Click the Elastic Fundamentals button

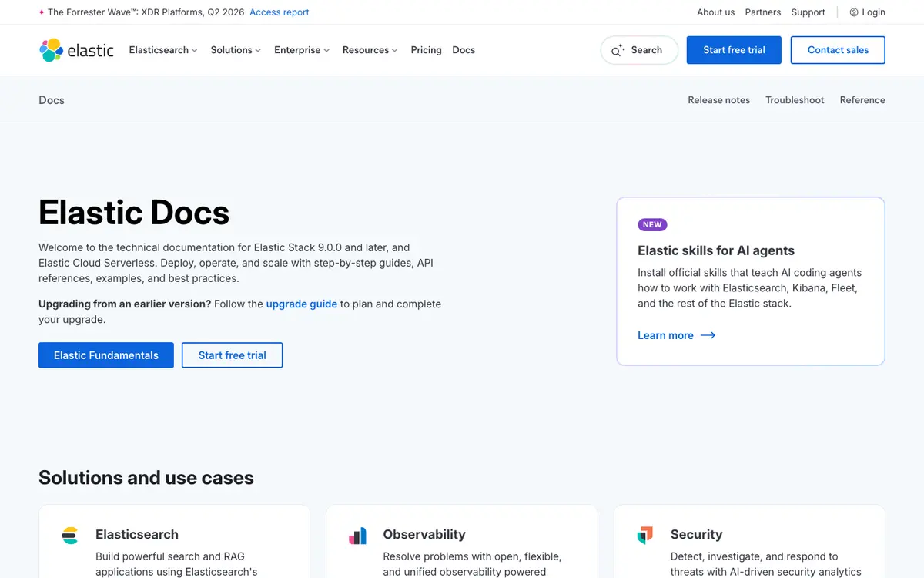point(106,355)
